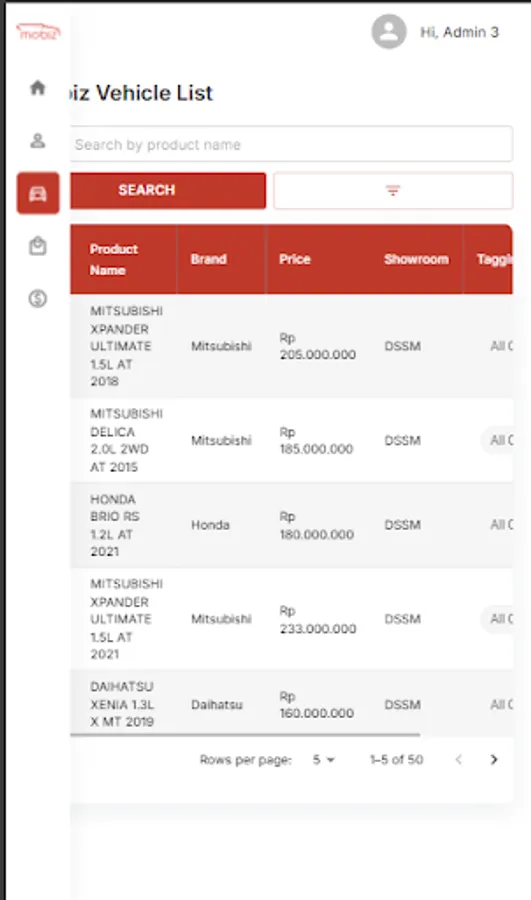Click the red SEARCH button
The height and width of the screenshot is (900, 531).
click(x=168, y=191)
